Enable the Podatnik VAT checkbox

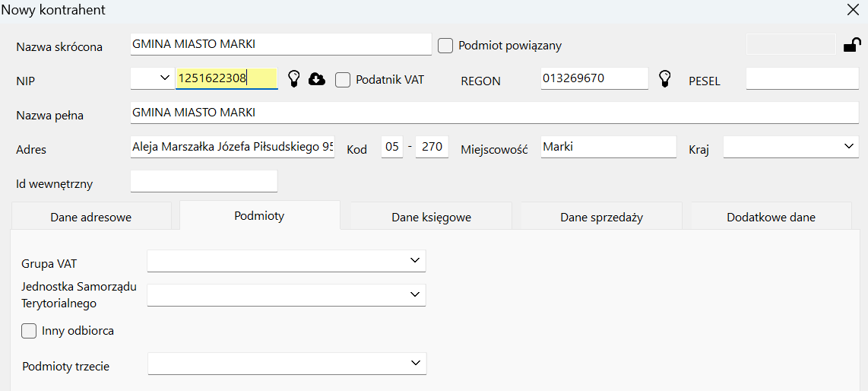[x=343, y=79]
